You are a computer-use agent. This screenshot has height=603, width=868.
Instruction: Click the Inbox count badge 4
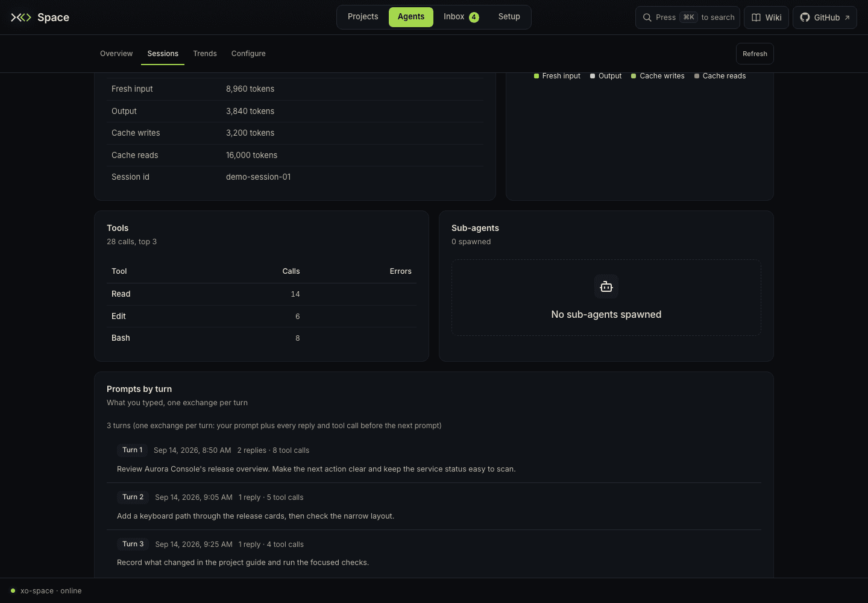click(x=474, y=17)
